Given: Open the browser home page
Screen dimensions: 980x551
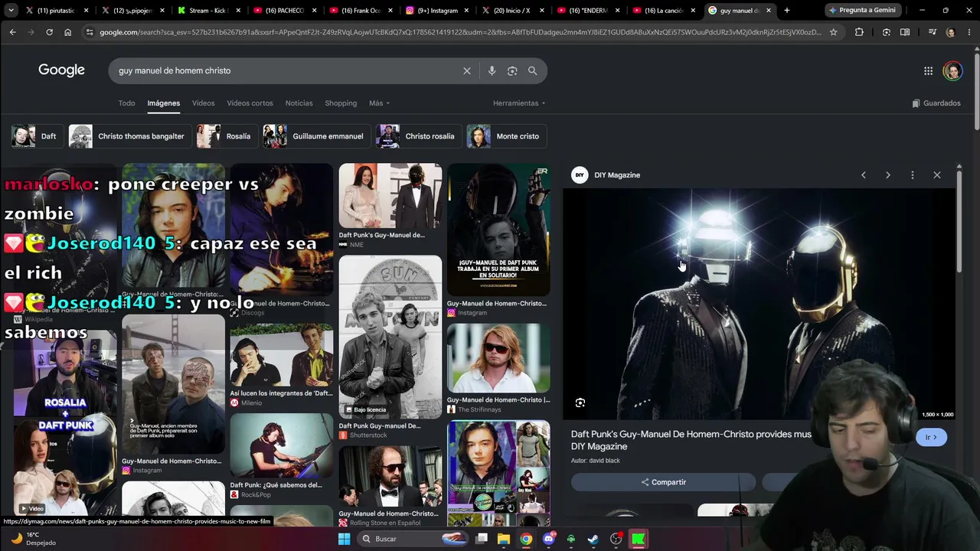Looking at the screenshot, I should (x=67, y=32).
